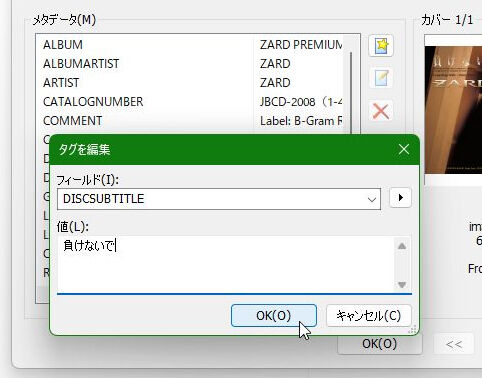
Task: Click the ZARD cover art thumbnail
Action: tap(453, 110)
